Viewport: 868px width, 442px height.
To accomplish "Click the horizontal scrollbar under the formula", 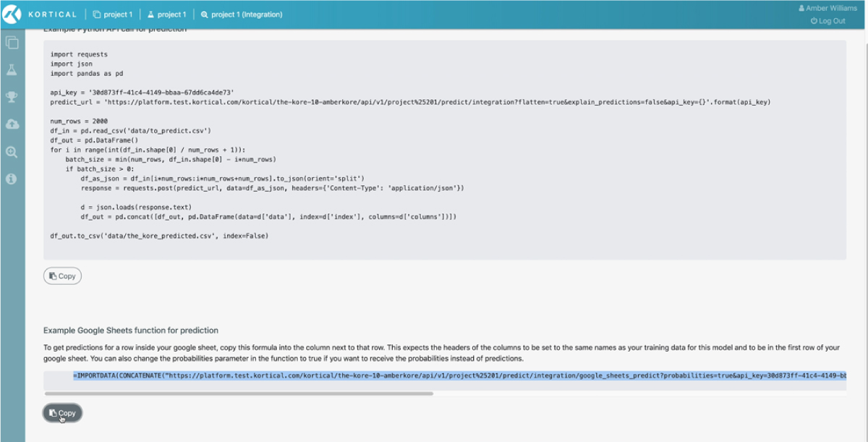I will [239, 394].
